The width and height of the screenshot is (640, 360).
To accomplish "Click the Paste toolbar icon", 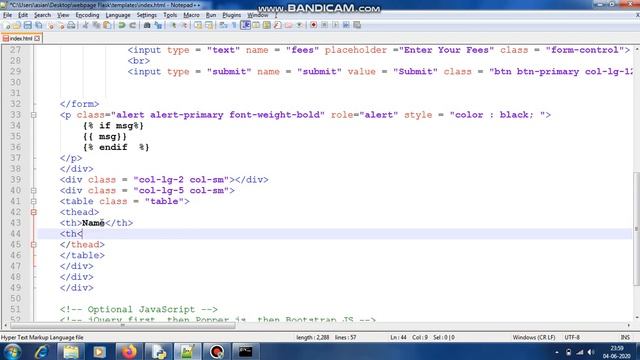I will pos(107,25).
